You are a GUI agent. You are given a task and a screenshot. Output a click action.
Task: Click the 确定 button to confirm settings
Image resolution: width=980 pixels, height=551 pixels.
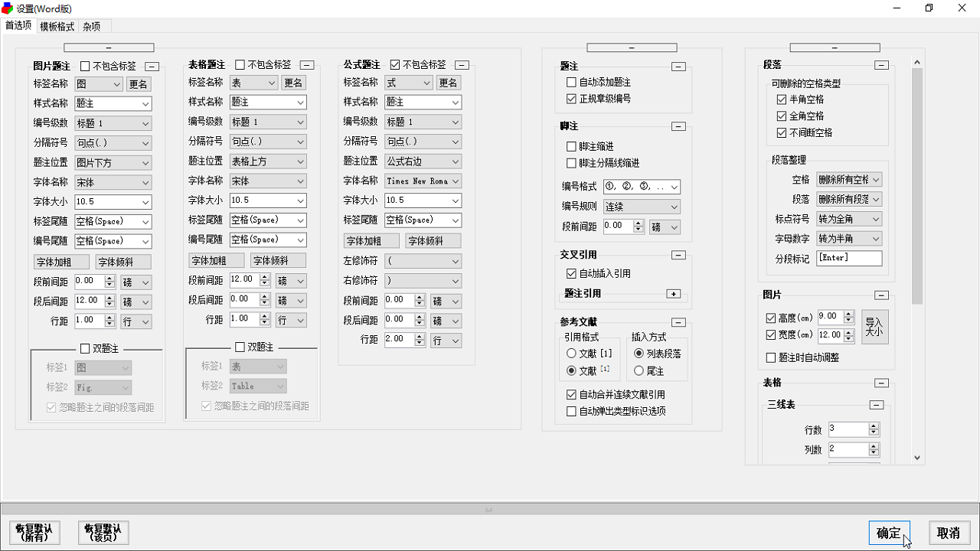[888, 533]
